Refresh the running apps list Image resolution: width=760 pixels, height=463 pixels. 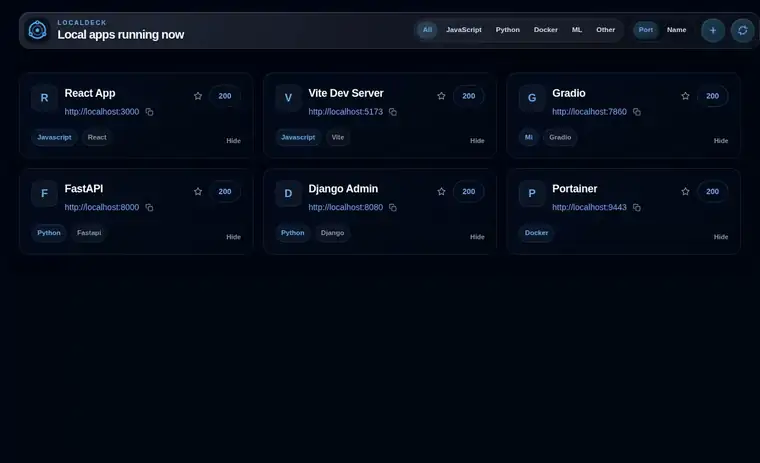click(x=742, y=30)
